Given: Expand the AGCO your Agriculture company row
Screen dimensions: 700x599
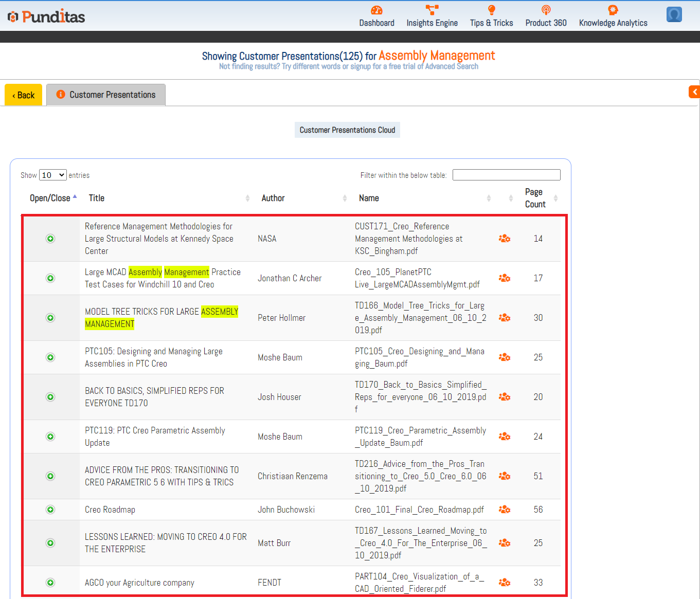Looking at the screenshot, I should coord(50,583).
